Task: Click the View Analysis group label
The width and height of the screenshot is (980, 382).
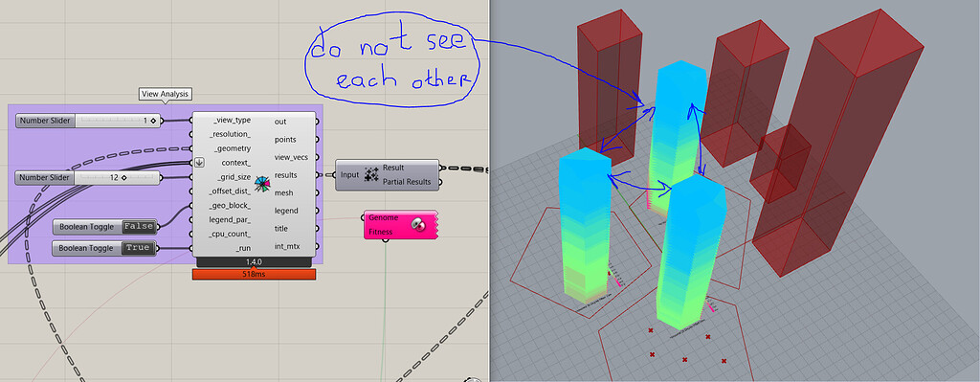Action: point(165,94)
